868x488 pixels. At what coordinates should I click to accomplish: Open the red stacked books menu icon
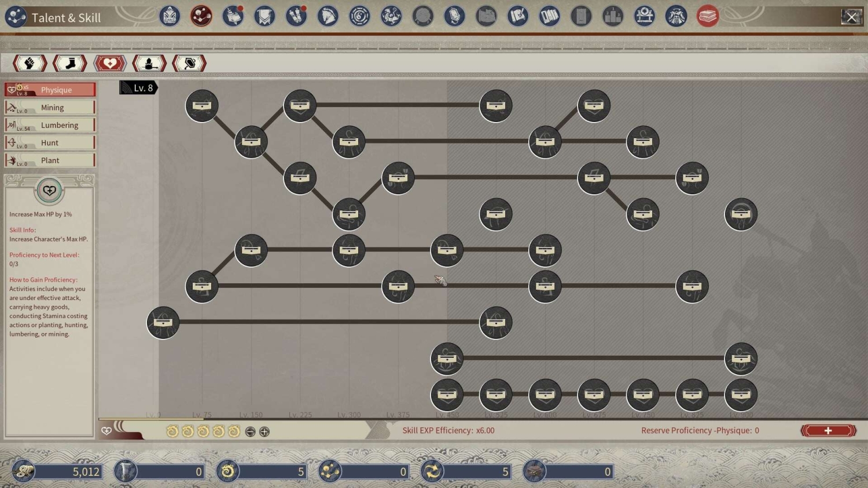tap(708, 16)
